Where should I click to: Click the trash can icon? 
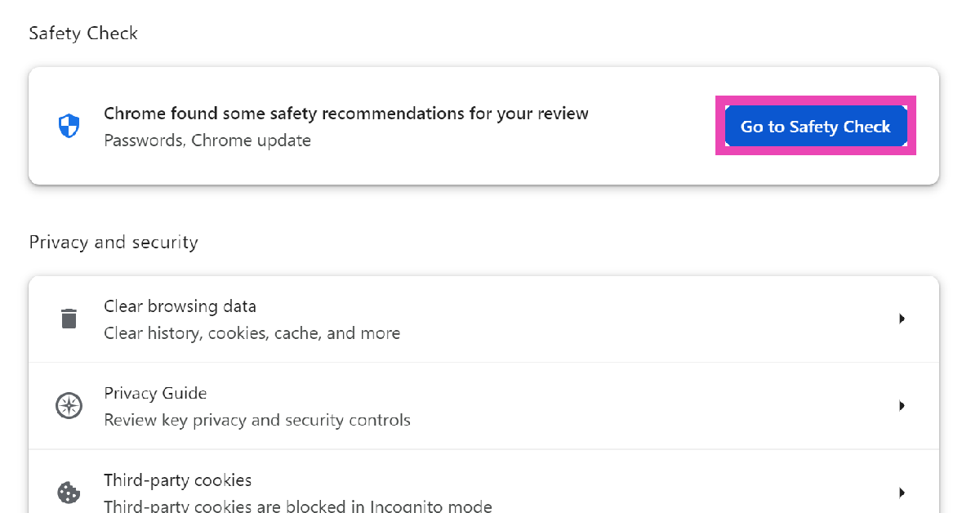click(69, 319)
